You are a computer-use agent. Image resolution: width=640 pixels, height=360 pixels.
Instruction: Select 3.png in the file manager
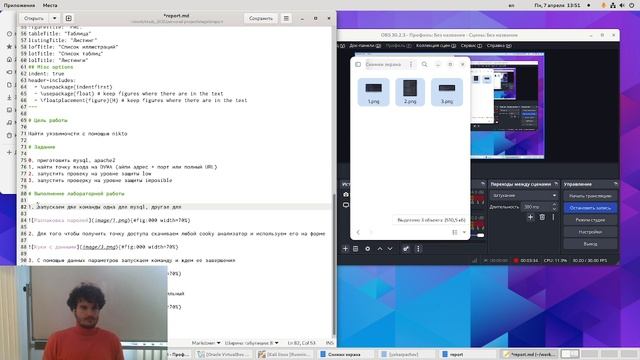point(447,92)
